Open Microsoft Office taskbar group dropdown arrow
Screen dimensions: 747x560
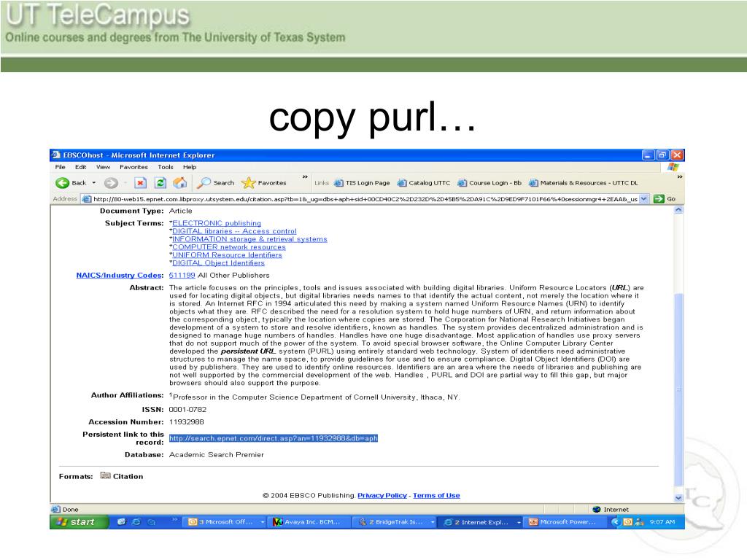(263, 522)
